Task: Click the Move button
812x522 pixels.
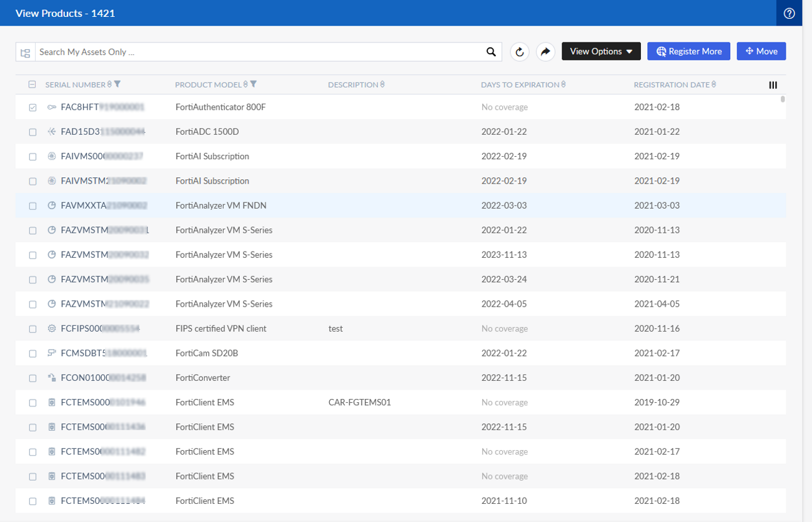Action: (x=761, y=51)
